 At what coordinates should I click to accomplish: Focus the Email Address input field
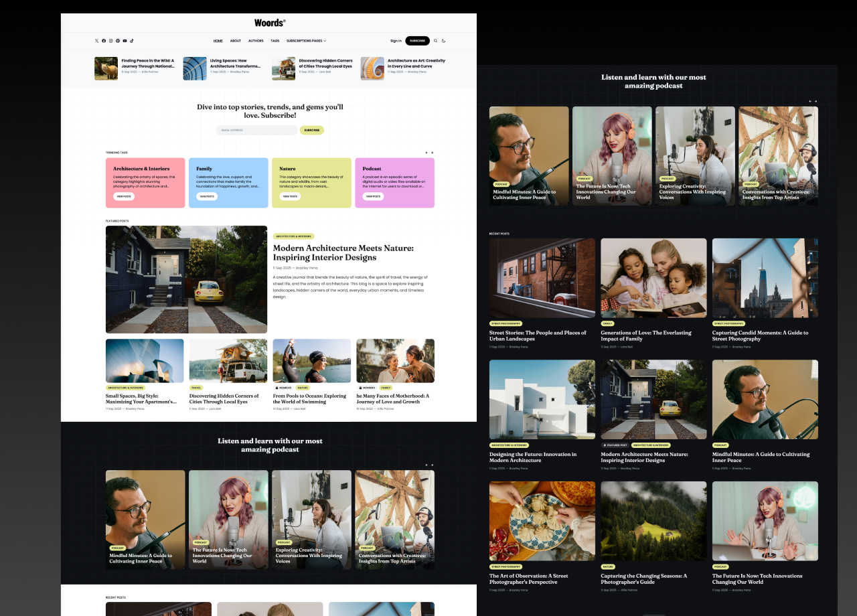(x=256, y=131)
